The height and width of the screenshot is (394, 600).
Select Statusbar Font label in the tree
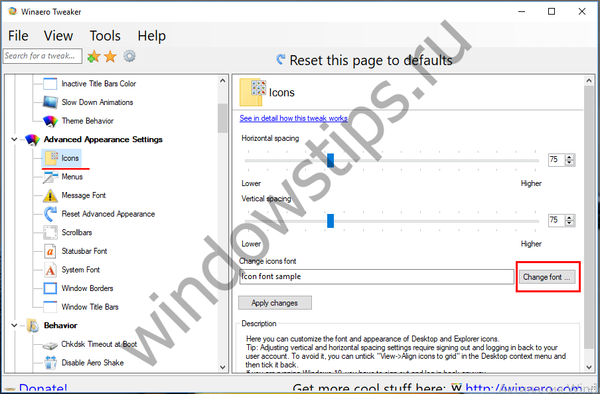(84, 251)
